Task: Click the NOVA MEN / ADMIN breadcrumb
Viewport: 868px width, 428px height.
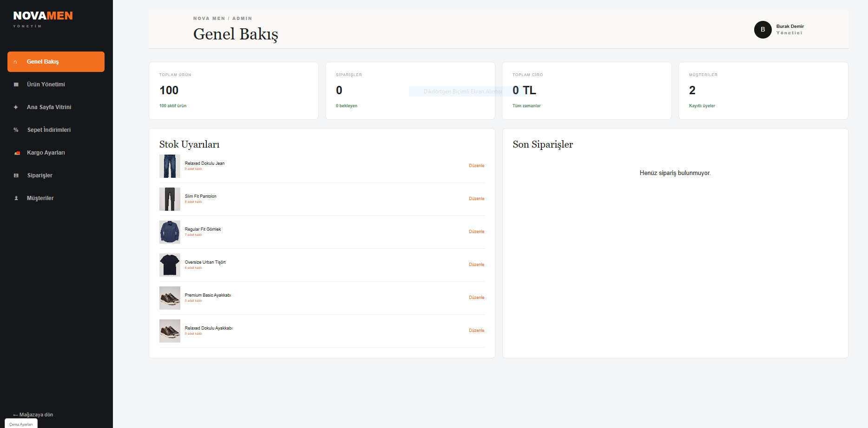Action: click(x=223, y=19)
